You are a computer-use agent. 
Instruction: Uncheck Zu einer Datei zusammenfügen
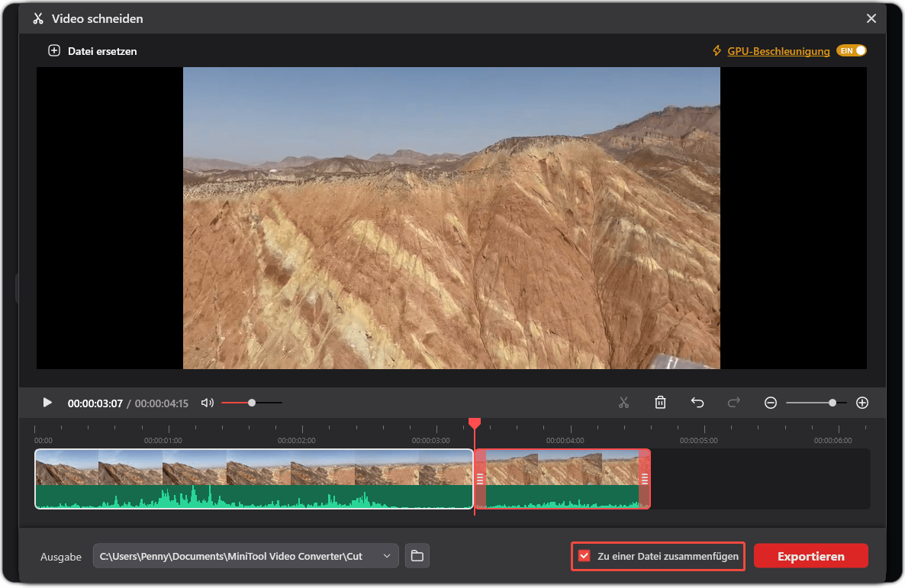click(584, 556)
